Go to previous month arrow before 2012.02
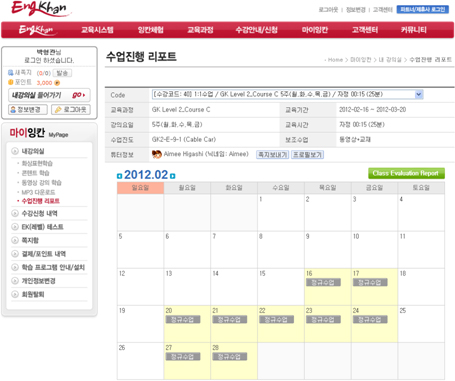Screen dimensions: 455x381 pyautogui.click(x=119, y=176)
